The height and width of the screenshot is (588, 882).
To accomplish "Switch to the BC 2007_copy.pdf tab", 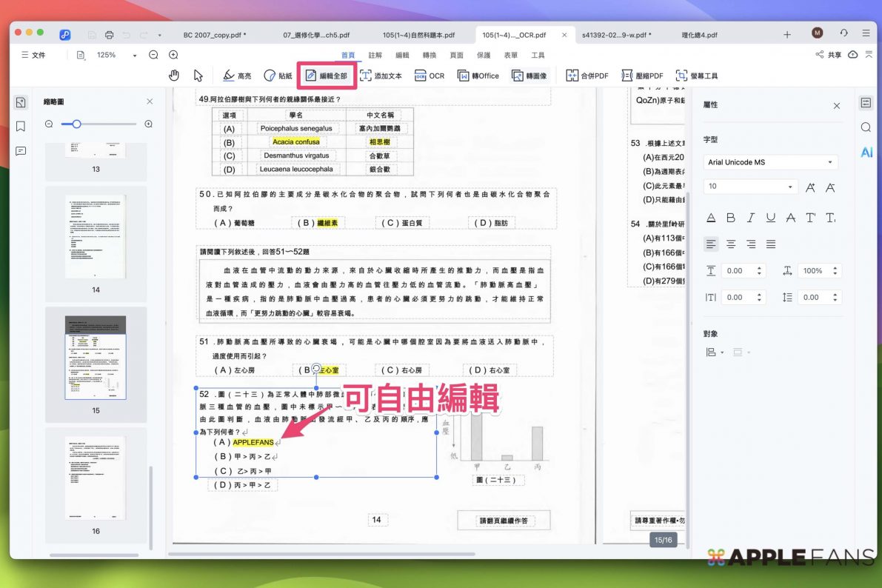I will click(x=215, y=35).
